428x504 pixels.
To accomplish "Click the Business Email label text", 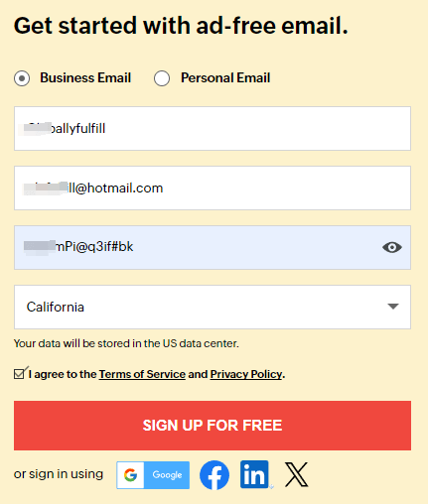I will pyautogui.click(x=85, y=78).
